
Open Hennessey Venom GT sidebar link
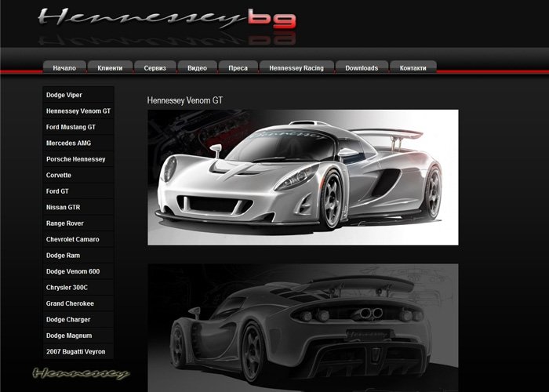tap(78, 111)
